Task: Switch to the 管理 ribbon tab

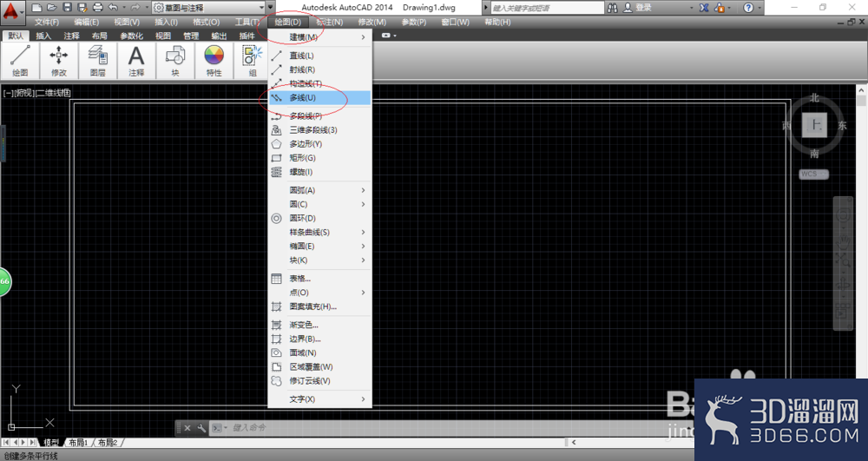Action: [191, 36]
